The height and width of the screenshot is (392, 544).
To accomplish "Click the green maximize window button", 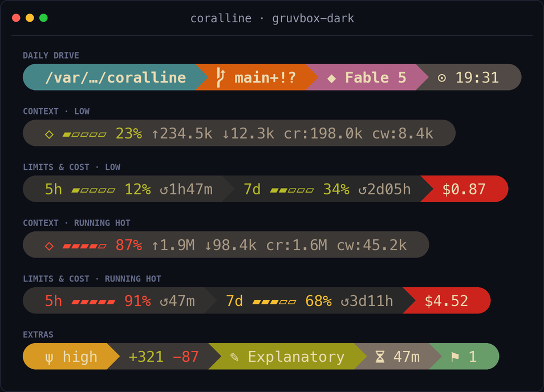I will click(43, 18).
